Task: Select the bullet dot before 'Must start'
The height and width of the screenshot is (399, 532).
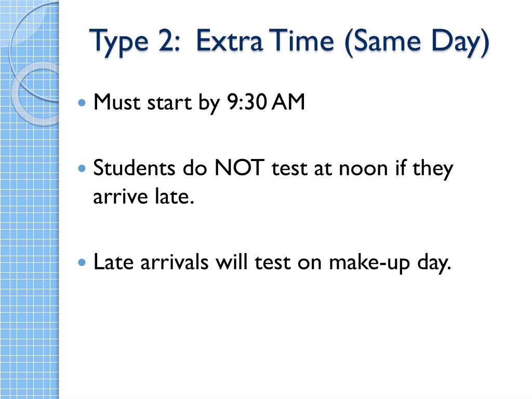Action: pos(82,102)
